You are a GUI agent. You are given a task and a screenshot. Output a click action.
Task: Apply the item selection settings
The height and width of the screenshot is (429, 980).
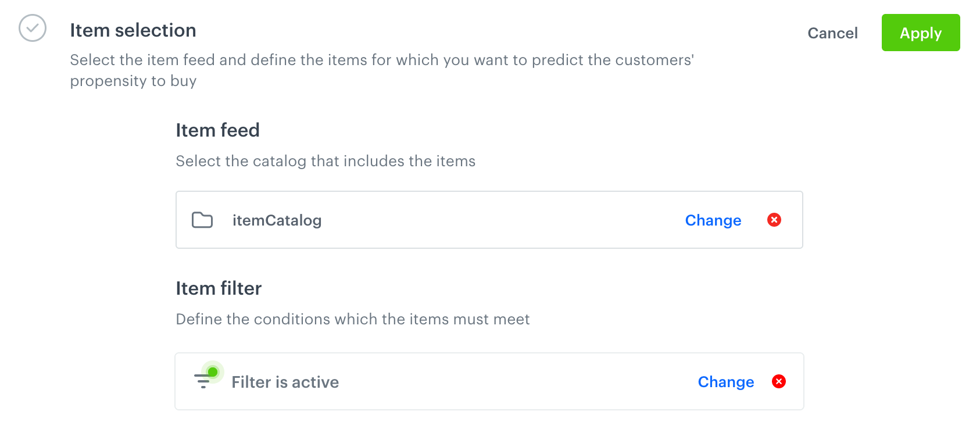point(920,33)
